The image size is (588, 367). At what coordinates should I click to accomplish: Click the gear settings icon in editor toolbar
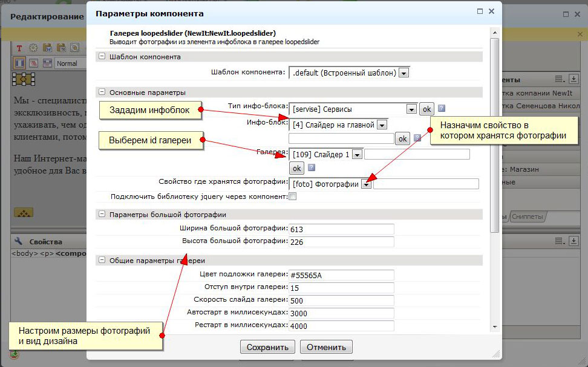coord(33,48)
